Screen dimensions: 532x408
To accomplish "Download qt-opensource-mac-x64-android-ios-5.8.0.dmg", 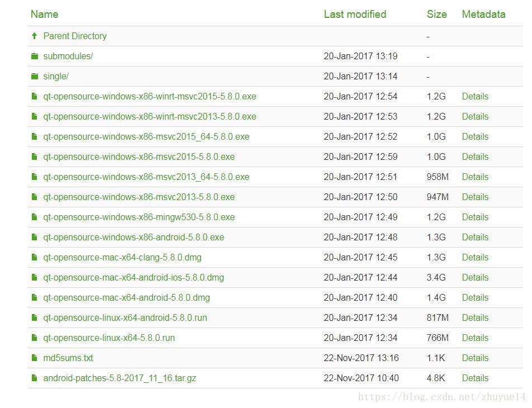I will [x=134, y=277].
